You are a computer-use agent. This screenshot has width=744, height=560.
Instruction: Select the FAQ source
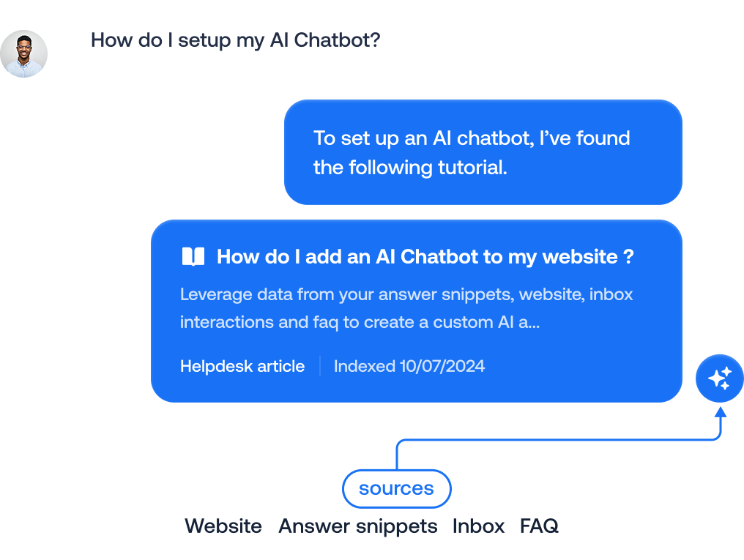(539, 526)
